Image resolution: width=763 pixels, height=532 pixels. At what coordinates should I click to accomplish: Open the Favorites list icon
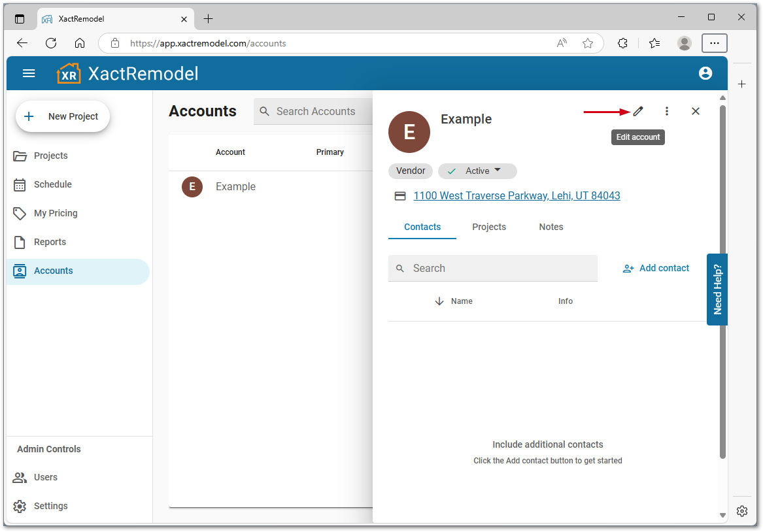click(655, 43)
